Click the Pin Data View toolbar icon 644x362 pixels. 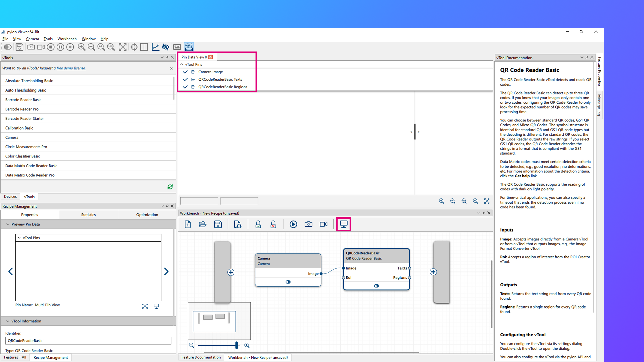click(x=344, y=224)
